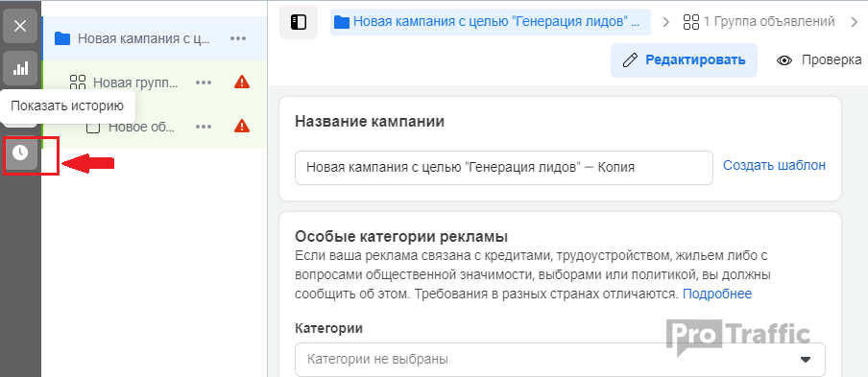
Task: Click the Категории label
Action: click(x=328, y=328)
